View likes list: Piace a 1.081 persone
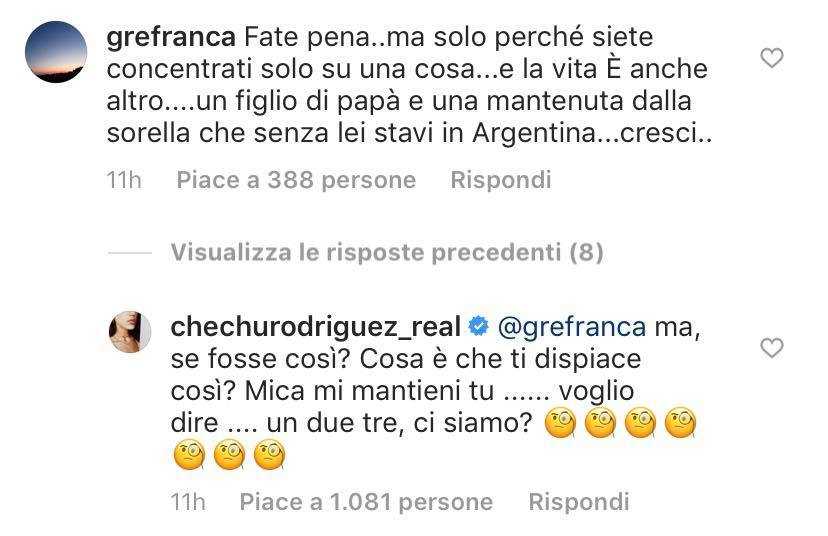The width and height of the screenshot is (828, 536). (x=366, y=501)
